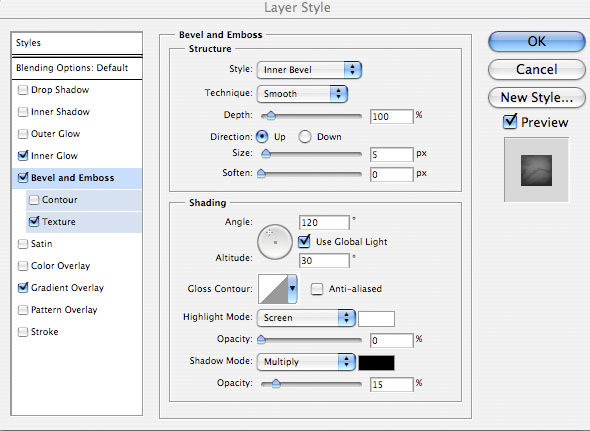Select the Down direction radio button

point(305,137)
